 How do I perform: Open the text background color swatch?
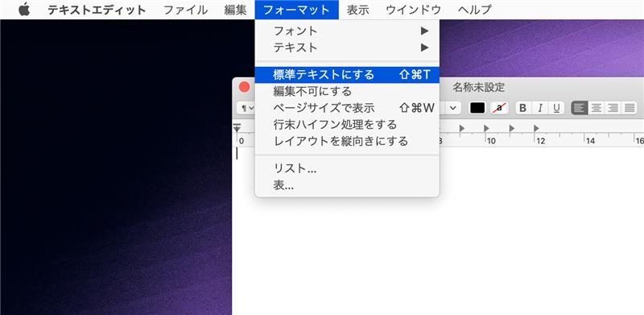[499, 108]
